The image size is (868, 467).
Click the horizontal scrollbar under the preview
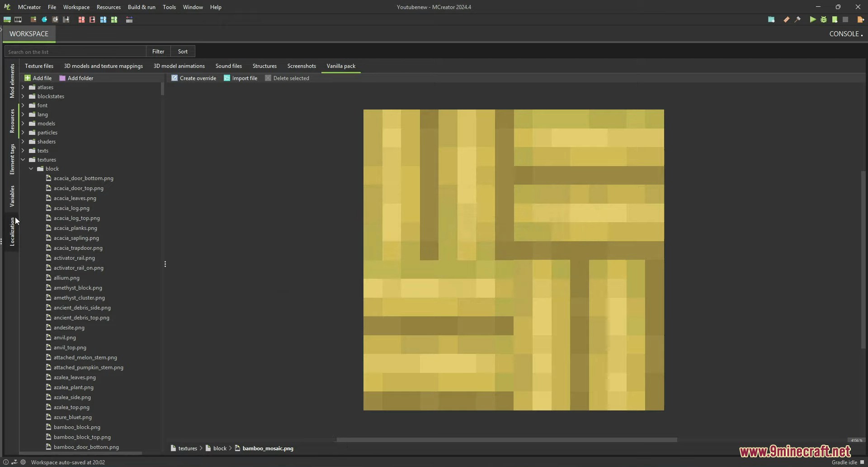507,440
